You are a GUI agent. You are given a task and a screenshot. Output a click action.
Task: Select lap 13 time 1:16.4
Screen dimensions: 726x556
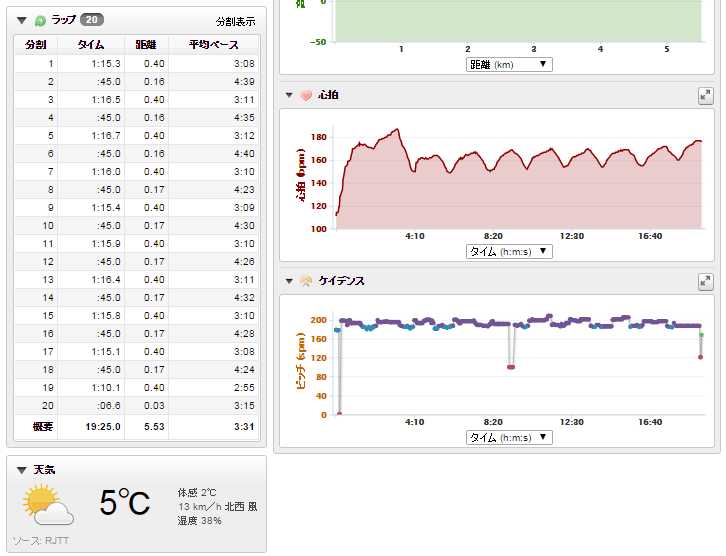point(106,280)
